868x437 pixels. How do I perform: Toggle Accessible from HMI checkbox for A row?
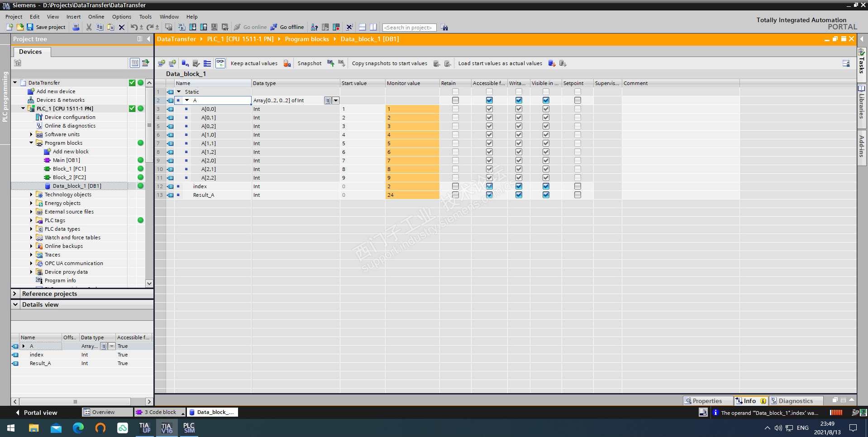[x=489, y=100]
